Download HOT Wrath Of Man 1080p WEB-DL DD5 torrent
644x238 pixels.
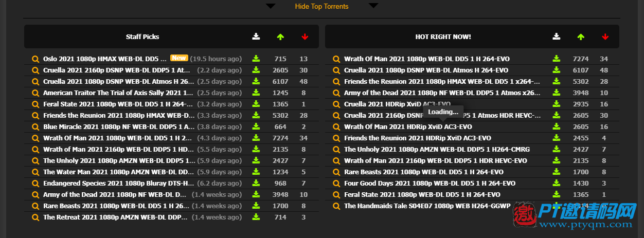(556, 59)
